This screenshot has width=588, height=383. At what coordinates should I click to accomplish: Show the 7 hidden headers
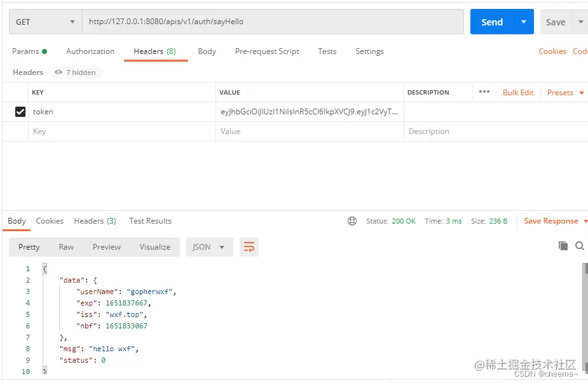tap(75, 72)
